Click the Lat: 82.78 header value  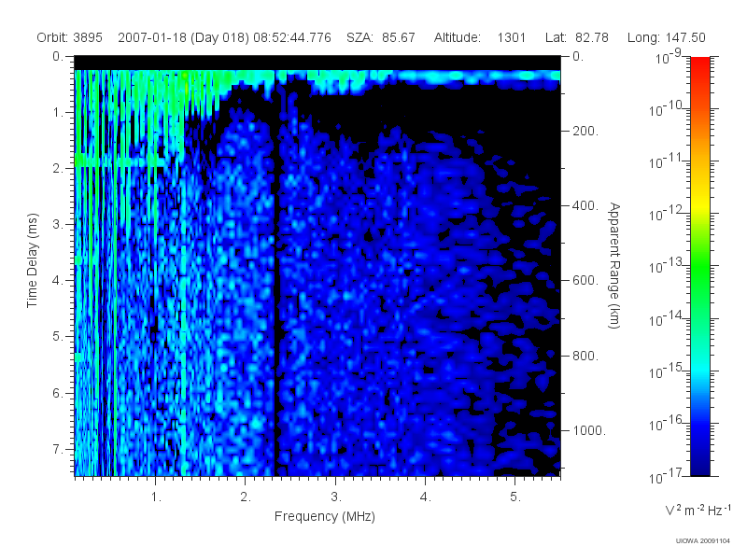coord(576,37)
